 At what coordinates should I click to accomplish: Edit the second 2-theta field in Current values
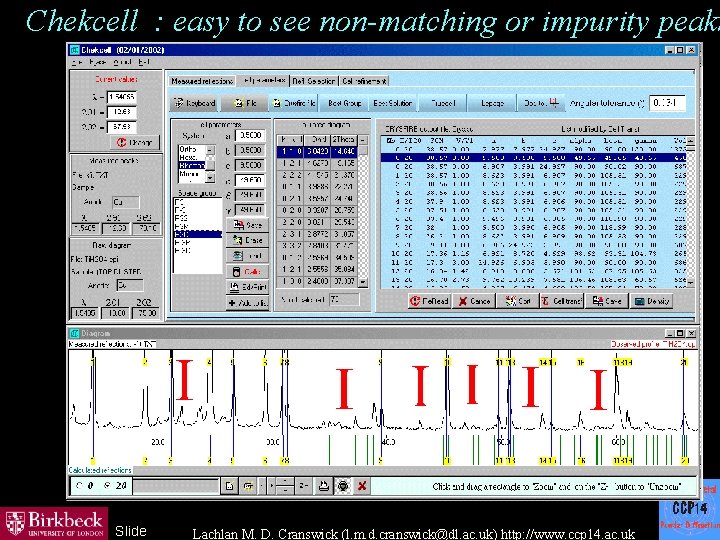pyautogui.click(x=122, y=126)
